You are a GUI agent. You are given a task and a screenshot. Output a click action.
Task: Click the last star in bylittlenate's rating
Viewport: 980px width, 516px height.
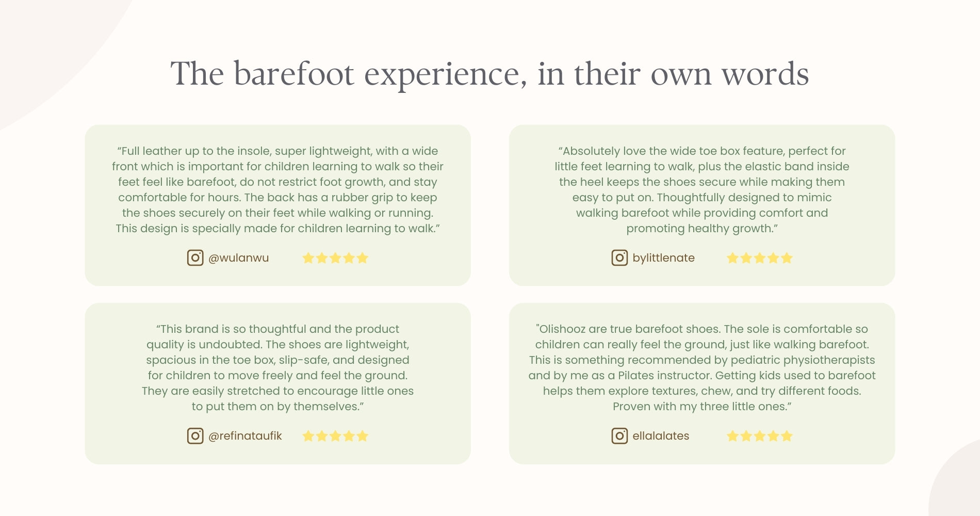point(787,258)
